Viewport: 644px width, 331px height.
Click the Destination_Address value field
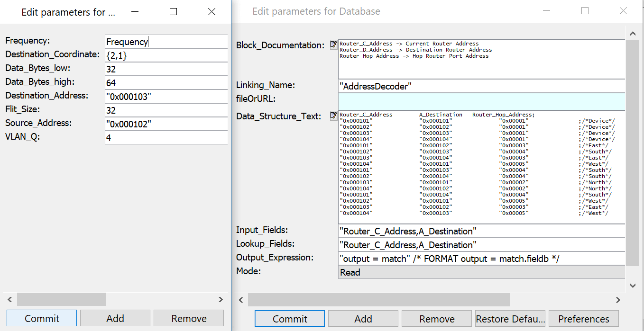pyautogui.click(x=166, y=97)
